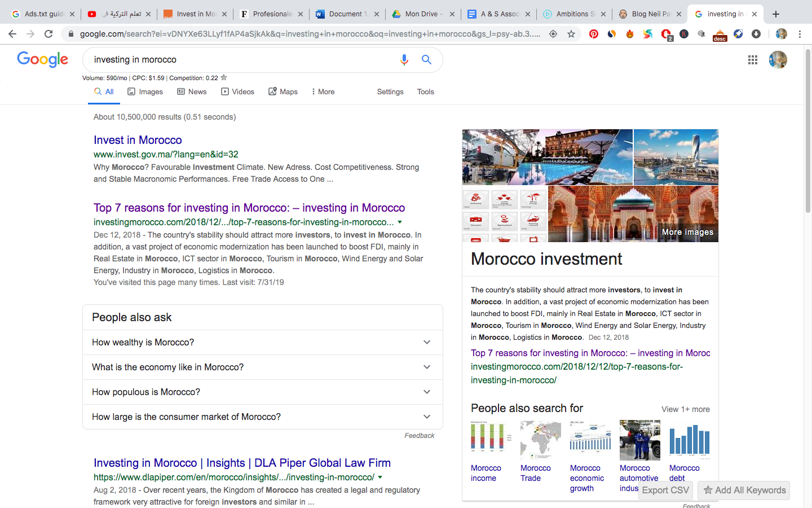The width and height of the screenshot is (812, 508).
Task: Expand "How wealthy is Morocco?" question
Action: [263, 343]
